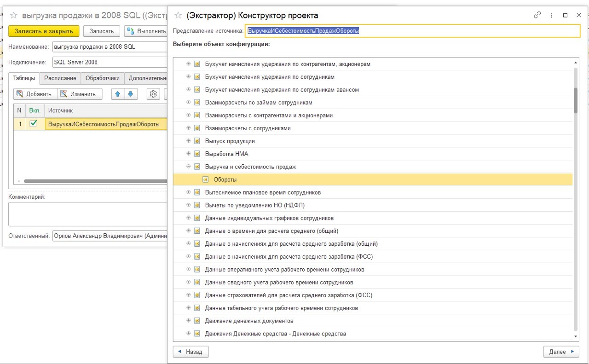Open the Дополнительно tab
589x364 pixels.
146,78
